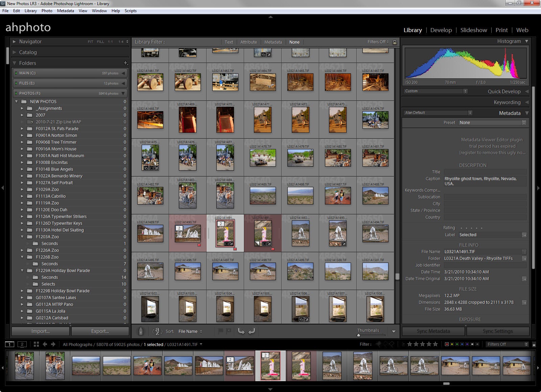Filter by flagged photos diamond flag icon

379,344
